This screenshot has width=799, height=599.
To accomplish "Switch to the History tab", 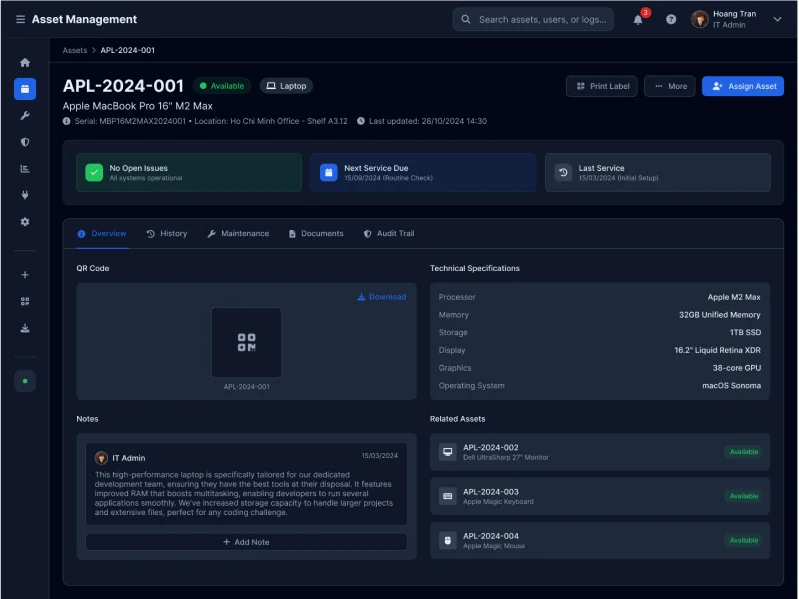I will coord(167,234).
